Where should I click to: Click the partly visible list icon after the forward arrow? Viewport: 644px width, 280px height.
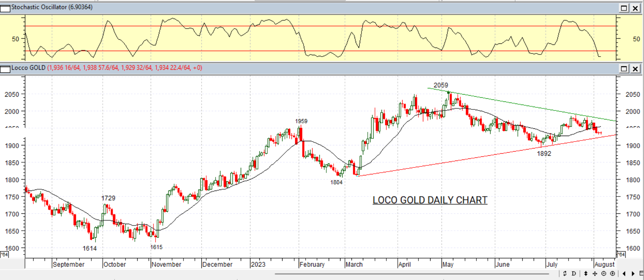tap(641, 273)
